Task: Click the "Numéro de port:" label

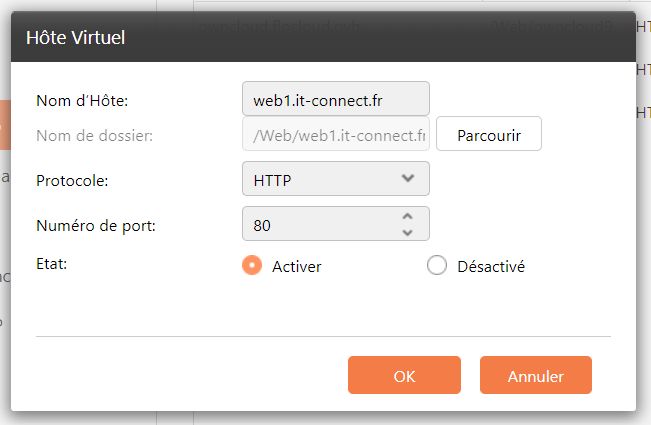Action: click(95, 225)
